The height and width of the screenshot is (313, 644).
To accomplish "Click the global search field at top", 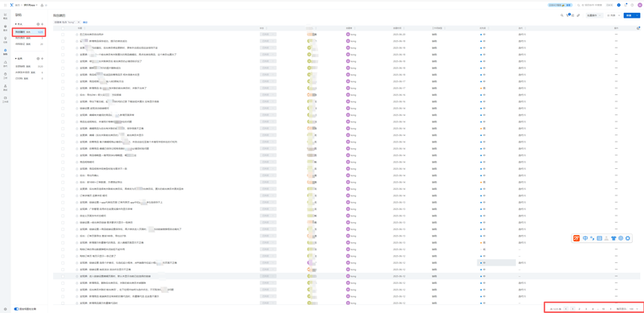I will 590,5.
